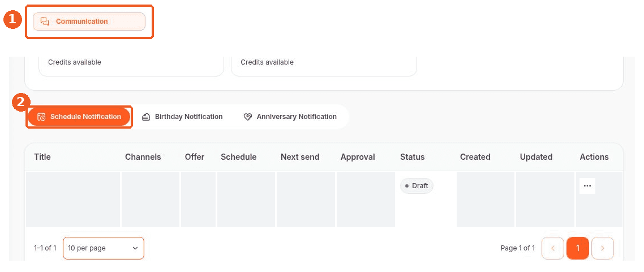Viewport: 644px width, 272px height.
Task: Select the Schedule Notification tab
Action: (79, 117)
